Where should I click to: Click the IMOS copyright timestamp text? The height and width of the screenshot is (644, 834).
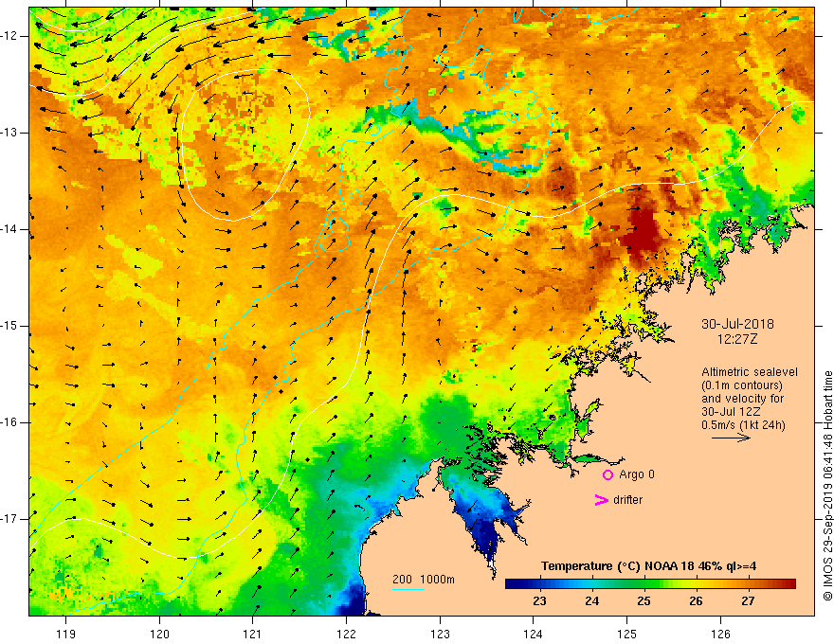pos(827,486)
